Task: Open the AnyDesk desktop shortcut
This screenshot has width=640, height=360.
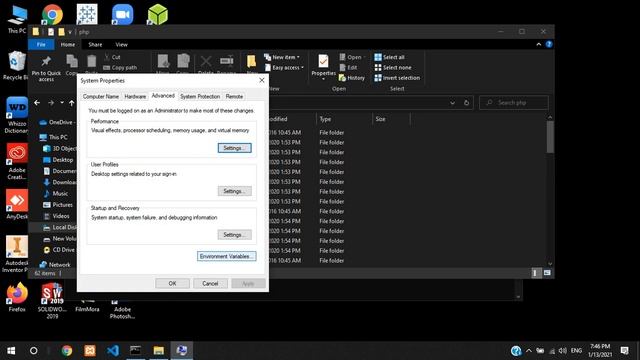Action: pyautogui.click(x=17, y=204)
